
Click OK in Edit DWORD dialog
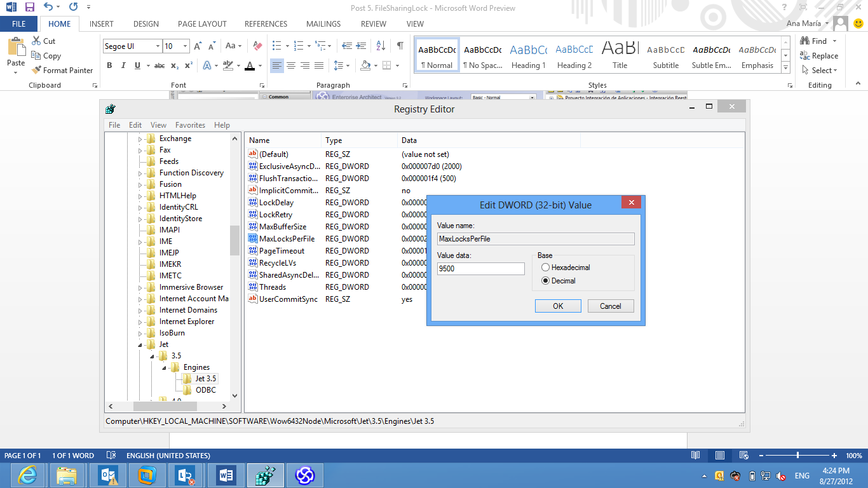tap(558, 306)
